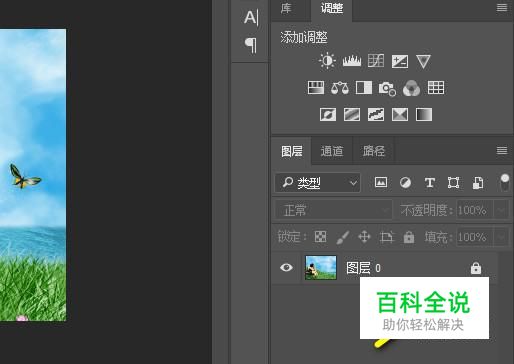Screen dimensions: 514x364
Task: Click the lock icon on 图层 0
Action: (x=476, y=268)
